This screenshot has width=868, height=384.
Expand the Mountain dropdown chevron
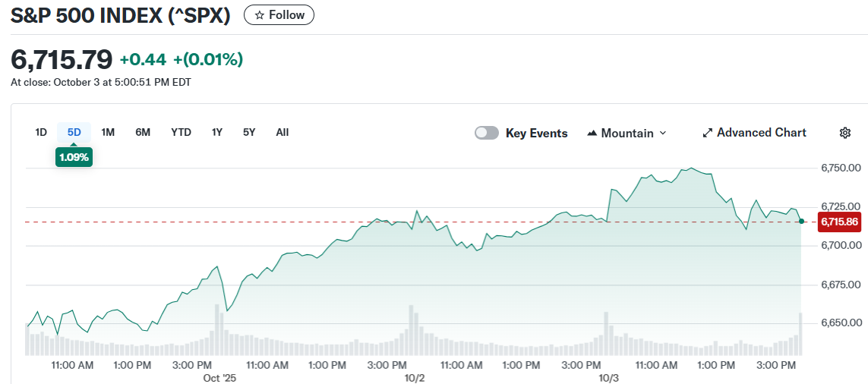click(x=662, y=133)
